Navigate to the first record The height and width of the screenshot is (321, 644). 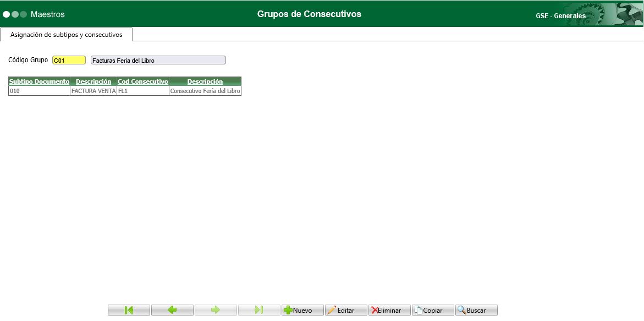(129, 309)
